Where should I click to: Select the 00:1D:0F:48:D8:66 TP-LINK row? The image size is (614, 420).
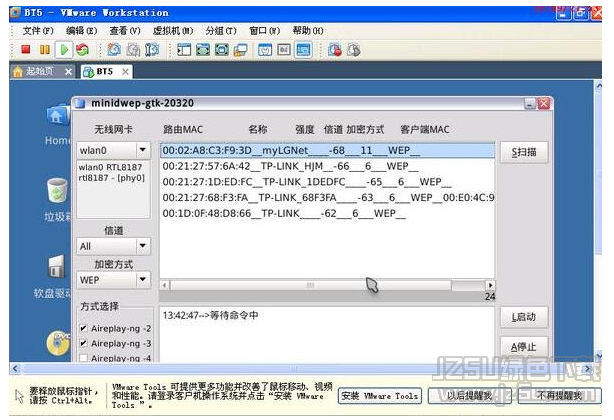pos(327,213)
